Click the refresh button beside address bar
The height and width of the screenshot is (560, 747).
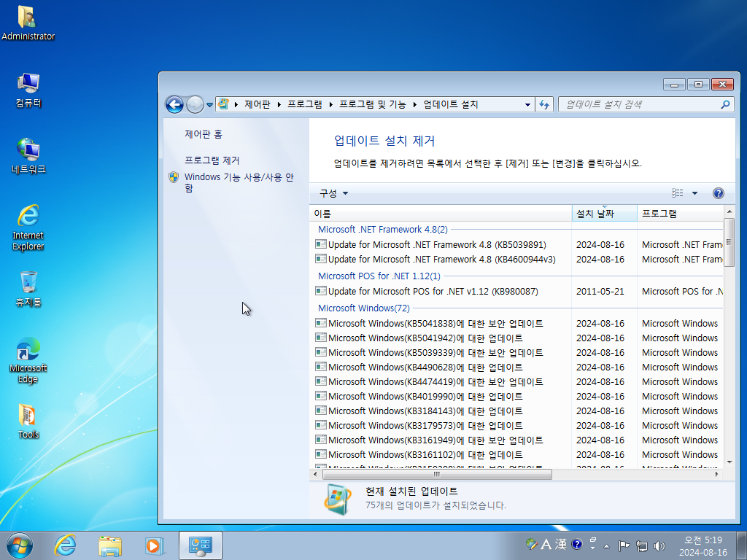(544, 105)
